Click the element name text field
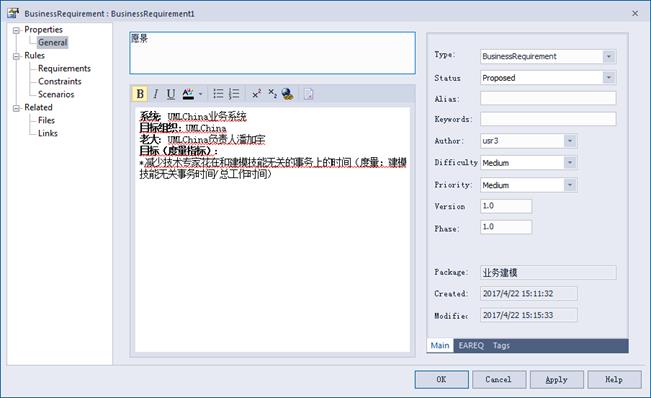Screen dimensions: 651x398 click(272, 53)
